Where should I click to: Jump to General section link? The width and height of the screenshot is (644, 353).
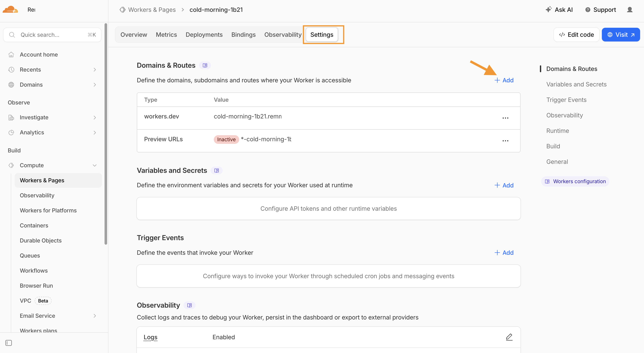point(557,162)
